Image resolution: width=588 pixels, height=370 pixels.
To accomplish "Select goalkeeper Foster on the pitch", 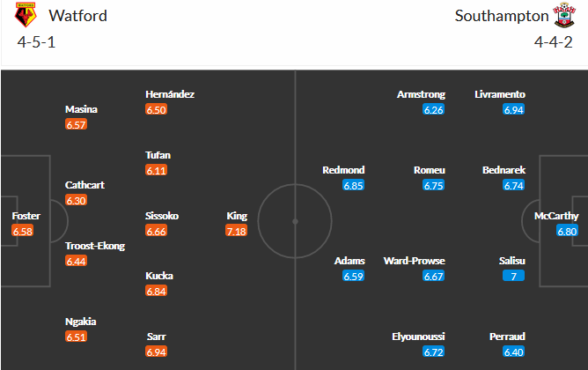I will 26,216.
